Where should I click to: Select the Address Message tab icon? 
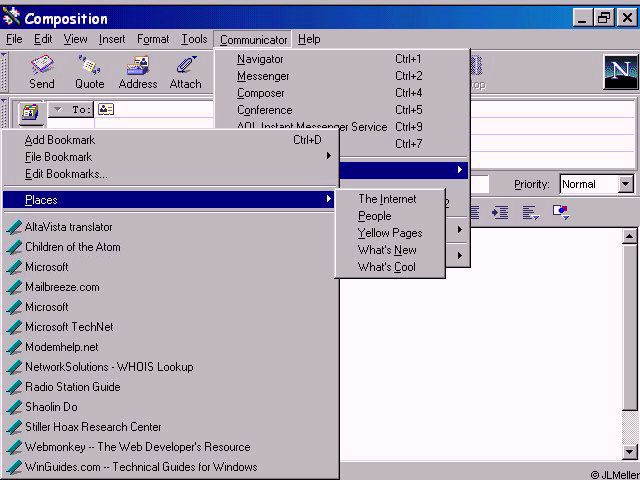(x=30, y=111)
